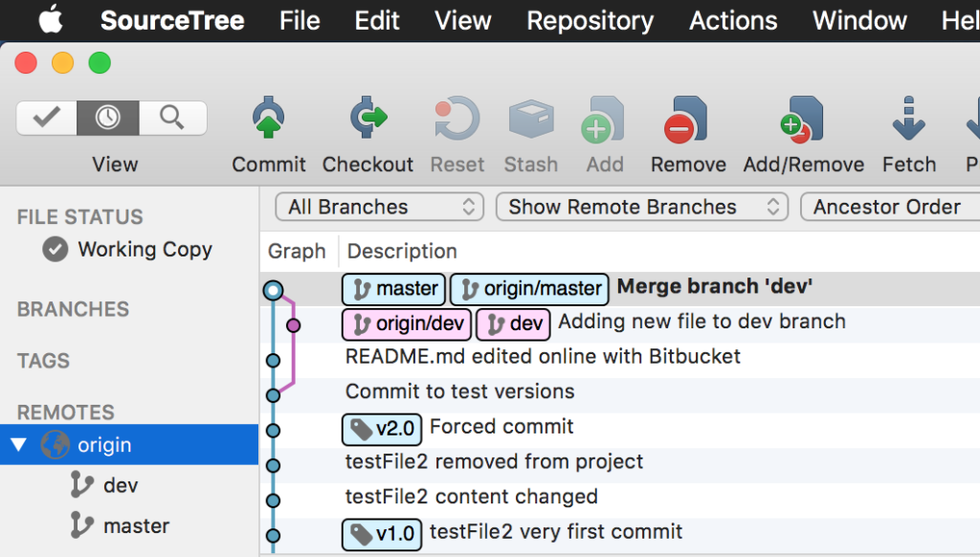Open the Actions menu

coord(732,20)
